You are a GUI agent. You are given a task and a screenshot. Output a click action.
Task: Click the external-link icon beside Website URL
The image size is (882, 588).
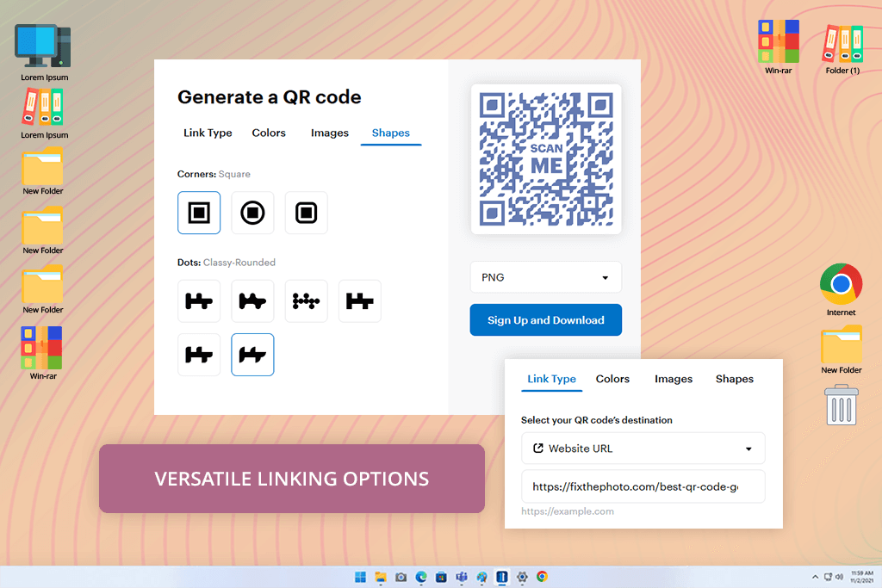[x=538, y=448]
